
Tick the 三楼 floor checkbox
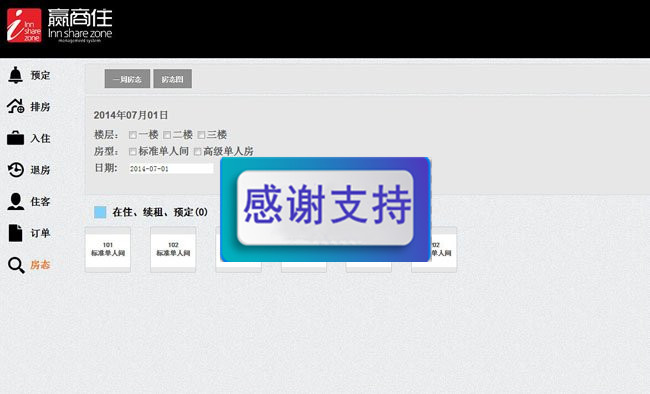tap(201, 135)
